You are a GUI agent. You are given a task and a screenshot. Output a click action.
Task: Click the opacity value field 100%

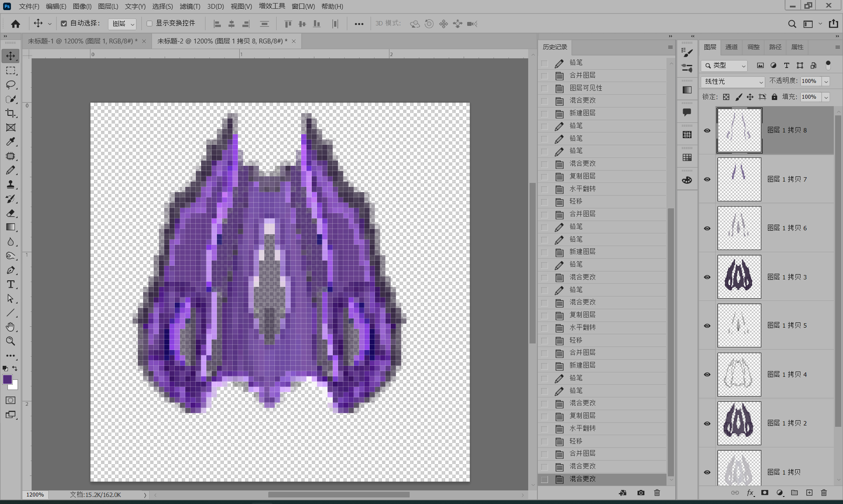pyautogui.click(x=811, y=82)
